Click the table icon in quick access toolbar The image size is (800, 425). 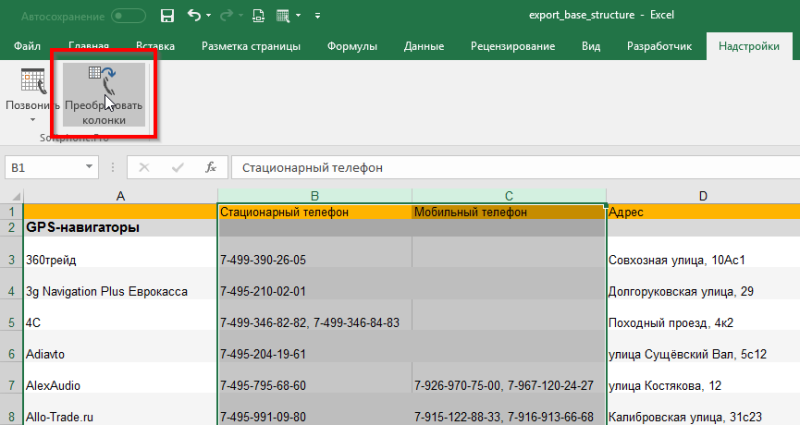[283, 16]
